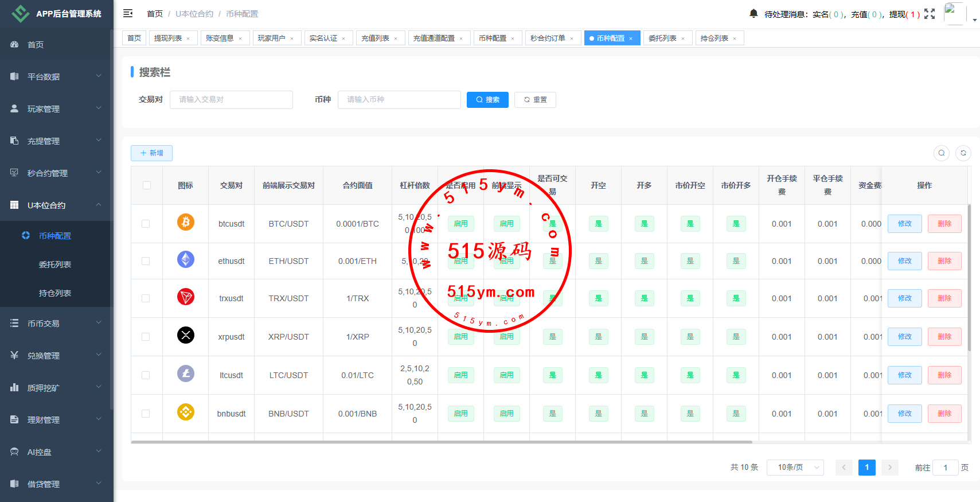980x502 pixels.
Task: Click 修改 for the ethusdt row
Action: point(904,261)
